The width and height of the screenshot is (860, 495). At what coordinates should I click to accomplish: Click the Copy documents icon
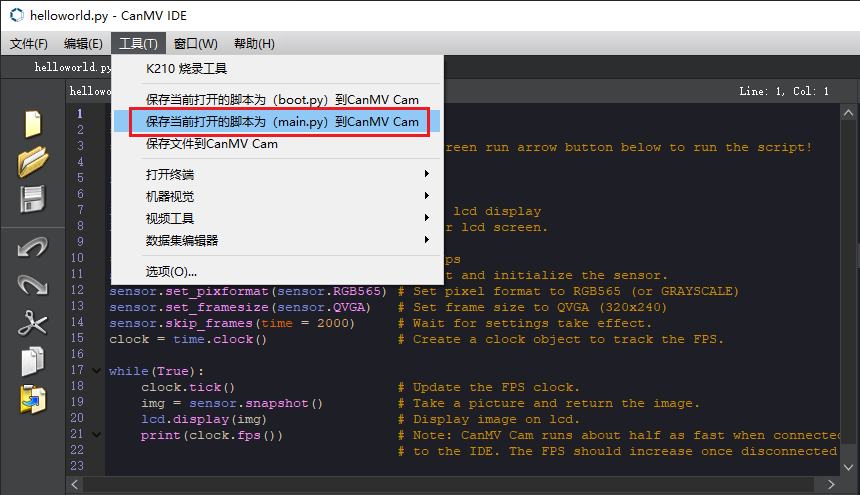pos(32,361)
